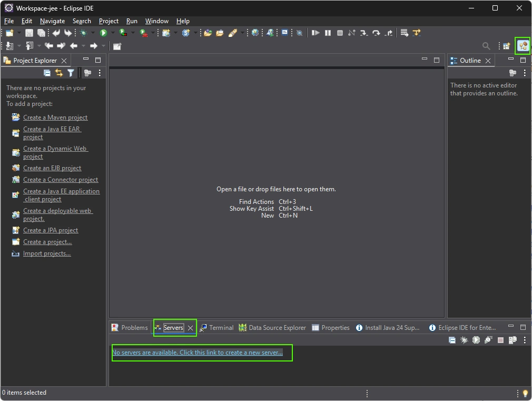
Task: Open the File menu
Action: [9, 21]
